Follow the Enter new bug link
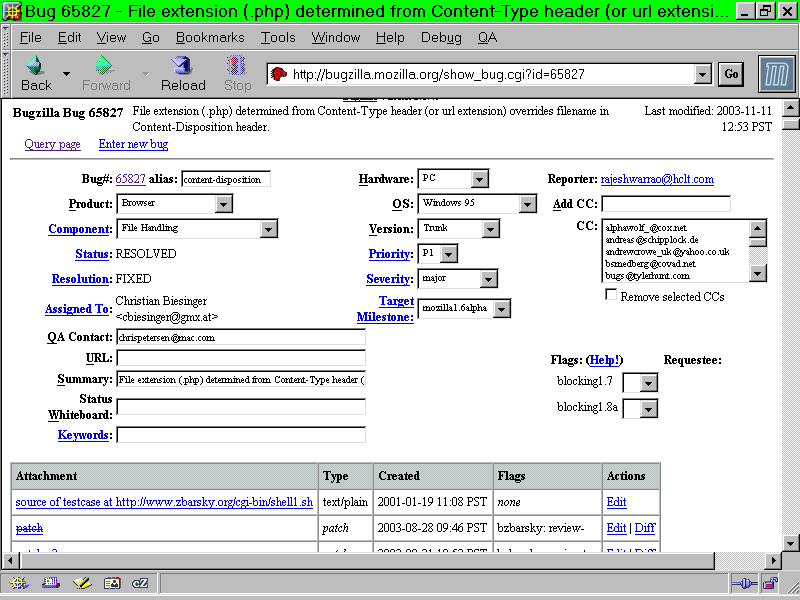Viewport: 800px width, 600px height. pos(133,144)
